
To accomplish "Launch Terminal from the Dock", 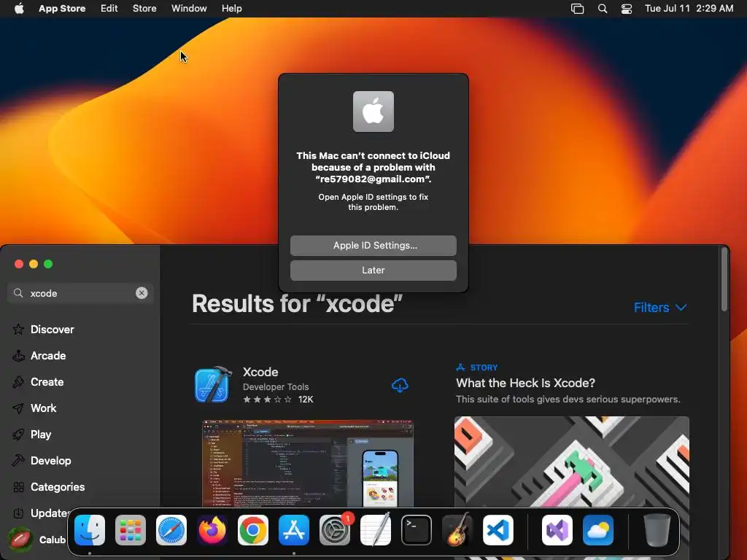I will point(417,530).
